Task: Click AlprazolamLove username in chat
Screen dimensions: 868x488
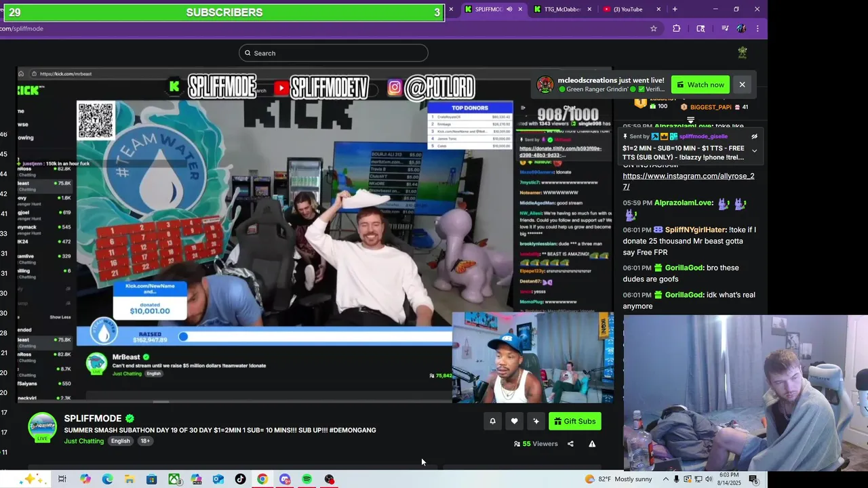Action: [684, 203]
